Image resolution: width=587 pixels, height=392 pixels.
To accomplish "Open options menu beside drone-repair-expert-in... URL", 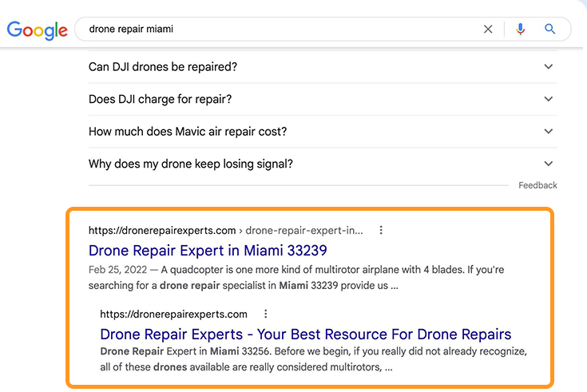I will (381, 230).
